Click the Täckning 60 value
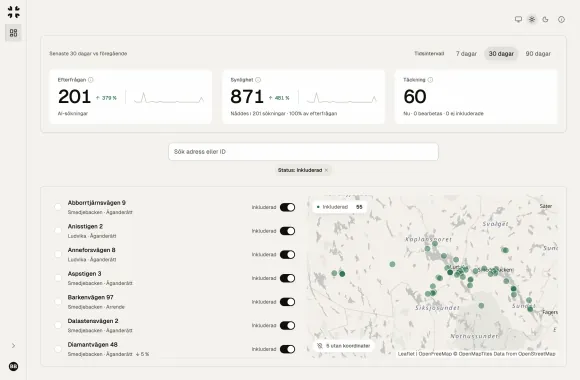The height and width of the screenshot is (380, 580). [x=415, y=97]
